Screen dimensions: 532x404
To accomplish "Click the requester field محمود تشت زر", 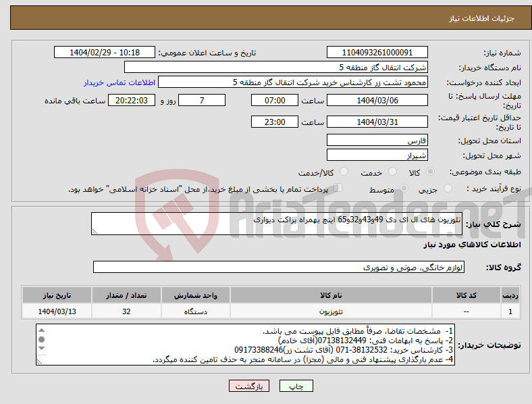I will coord(293,82).
